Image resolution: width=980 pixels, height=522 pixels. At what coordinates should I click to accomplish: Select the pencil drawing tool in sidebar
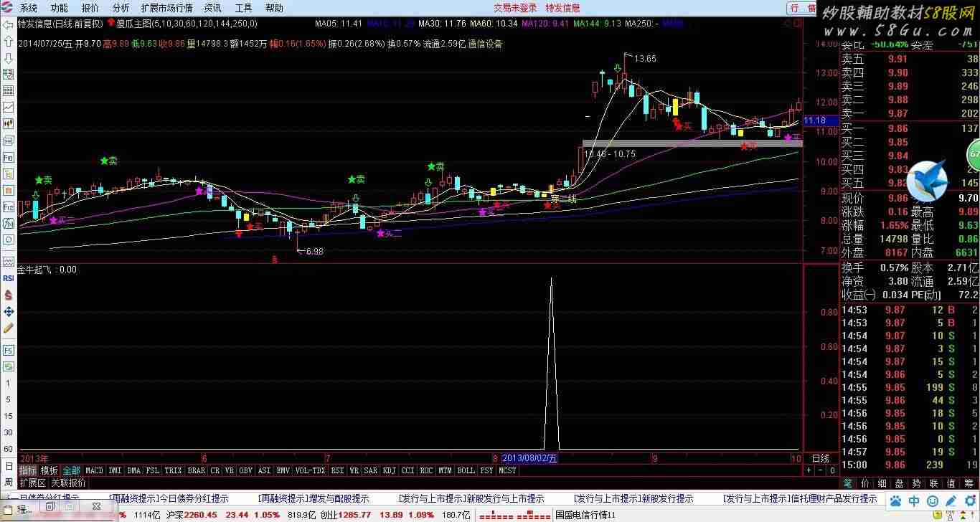(9, 328)
